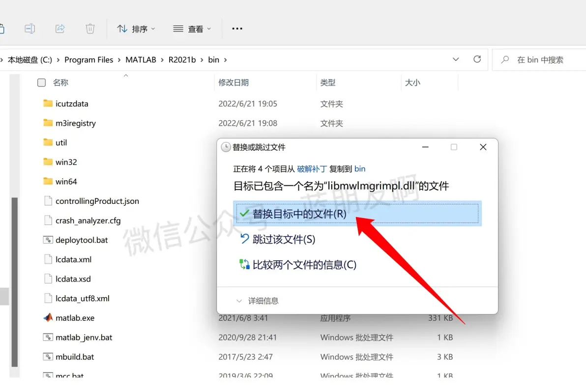Select lcdata.xml file icon
The image size is (586, 392).
point(48,259)
